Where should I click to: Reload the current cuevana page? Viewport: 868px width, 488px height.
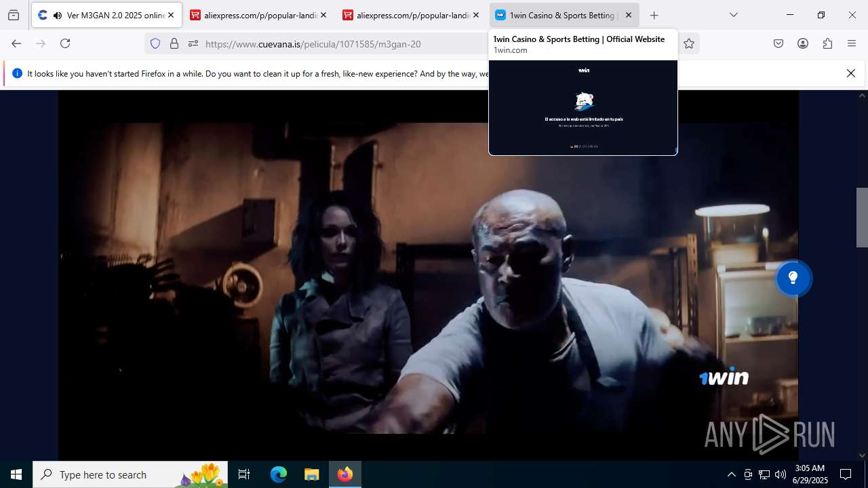pos(65,43)
